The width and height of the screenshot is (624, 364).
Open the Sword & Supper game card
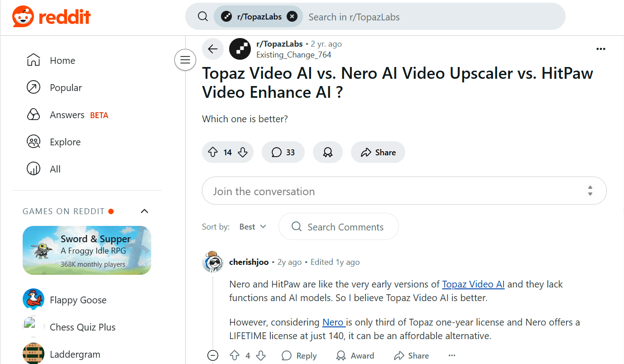point(87,250)
